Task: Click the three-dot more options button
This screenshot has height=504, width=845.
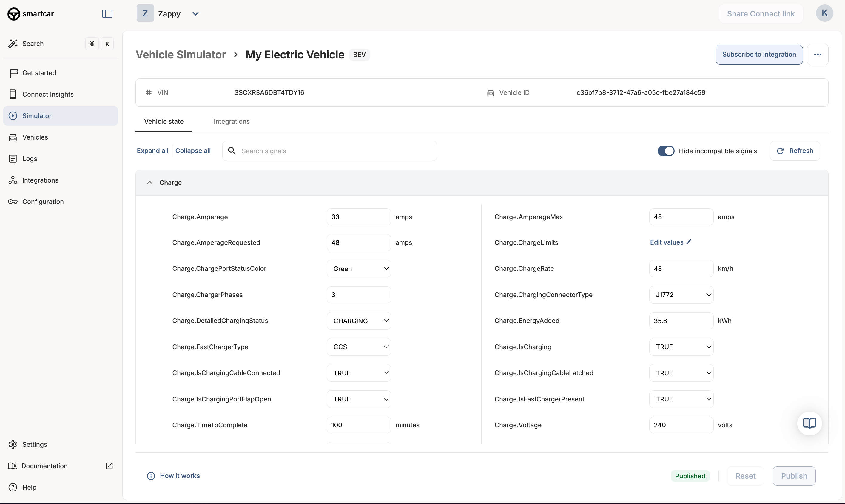Action: (x=818, y=55)
